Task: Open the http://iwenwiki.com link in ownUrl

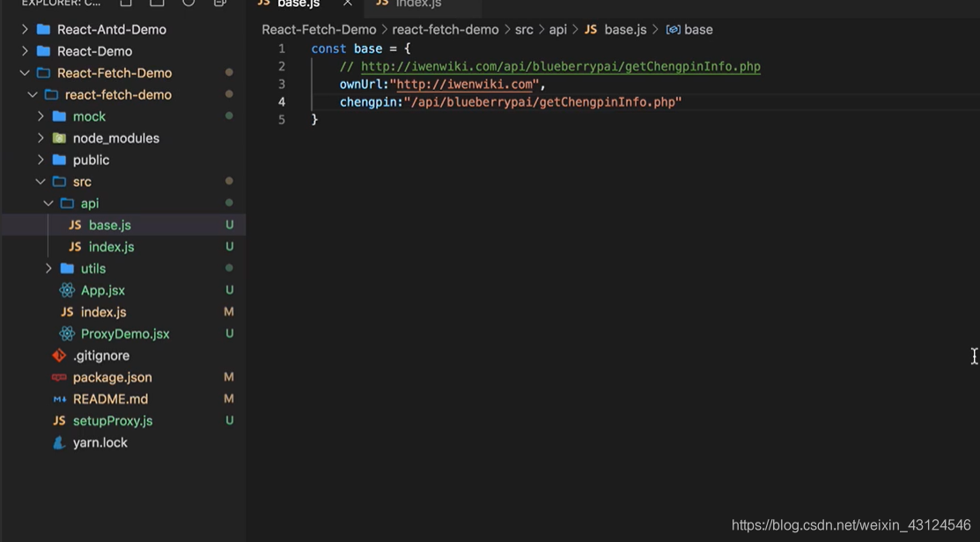Action: [464, 85]
